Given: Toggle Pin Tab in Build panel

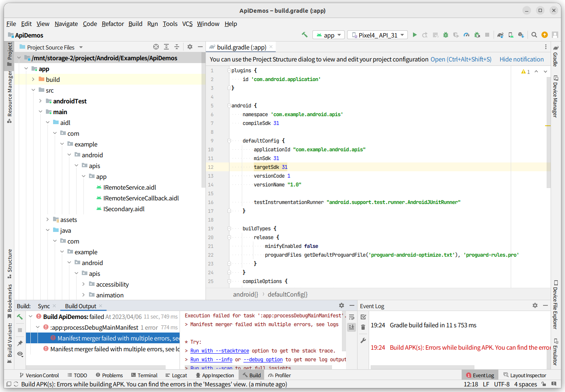Looking at the screenshot, I should [x=20, y=343].
